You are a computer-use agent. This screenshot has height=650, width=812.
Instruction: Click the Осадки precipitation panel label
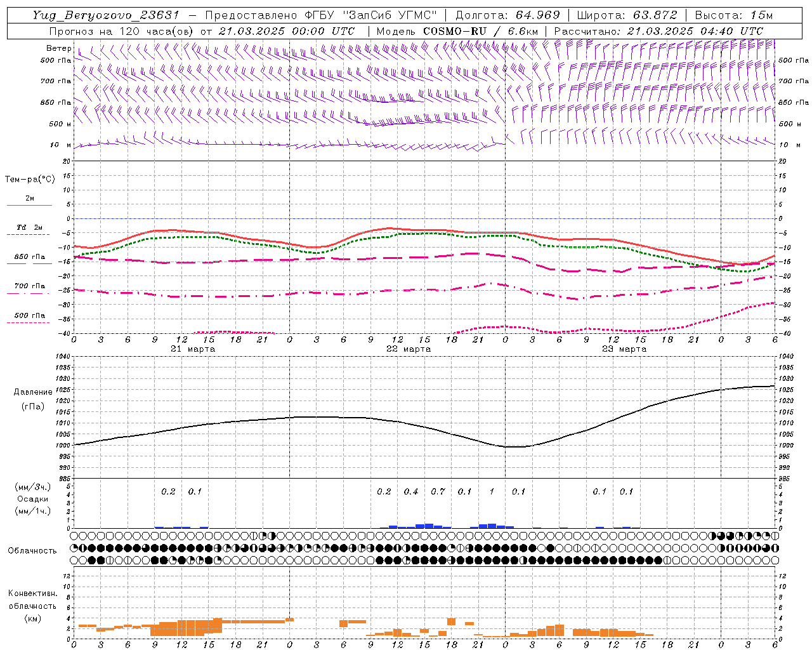tap(33, 499)
